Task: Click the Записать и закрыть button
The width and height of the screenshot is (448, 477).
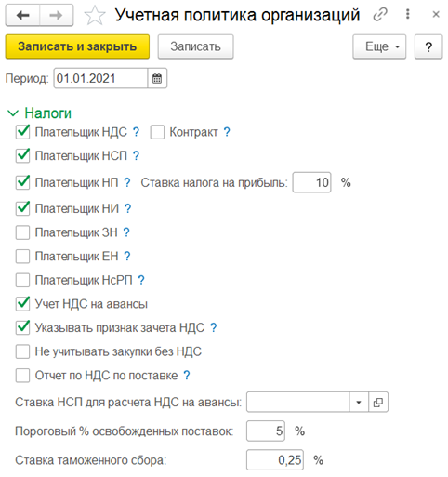Action: pyautogui.click(x=77, y=46)
